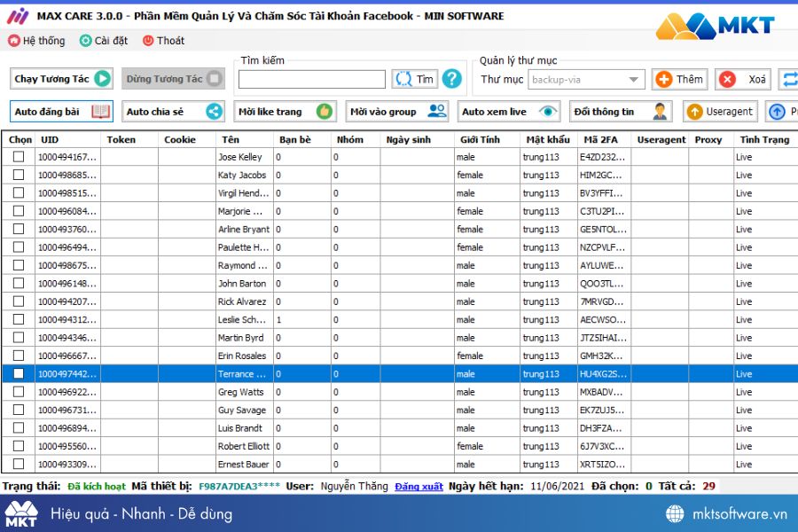Open the Thư mục folder dropdown

[586, 80]
